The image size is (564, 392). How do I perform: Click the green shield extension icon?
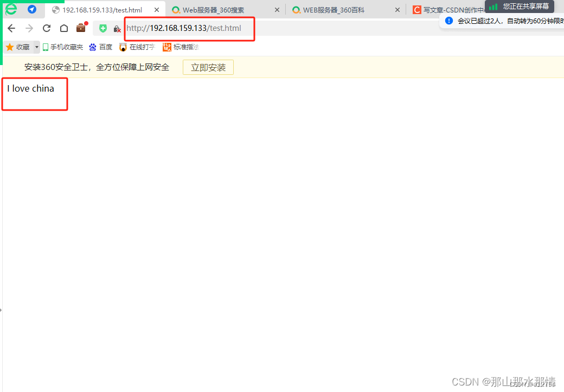(102, 28)
